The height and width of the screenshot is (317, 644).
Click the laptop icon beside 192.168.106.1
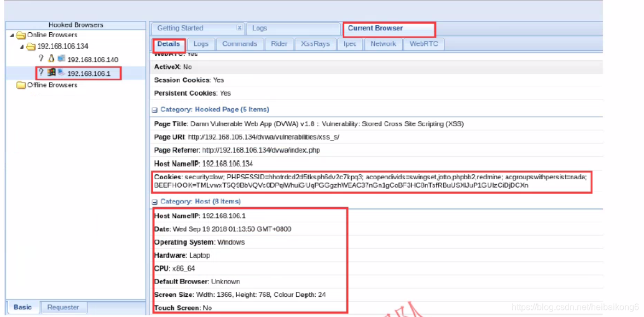coord(61,73)
